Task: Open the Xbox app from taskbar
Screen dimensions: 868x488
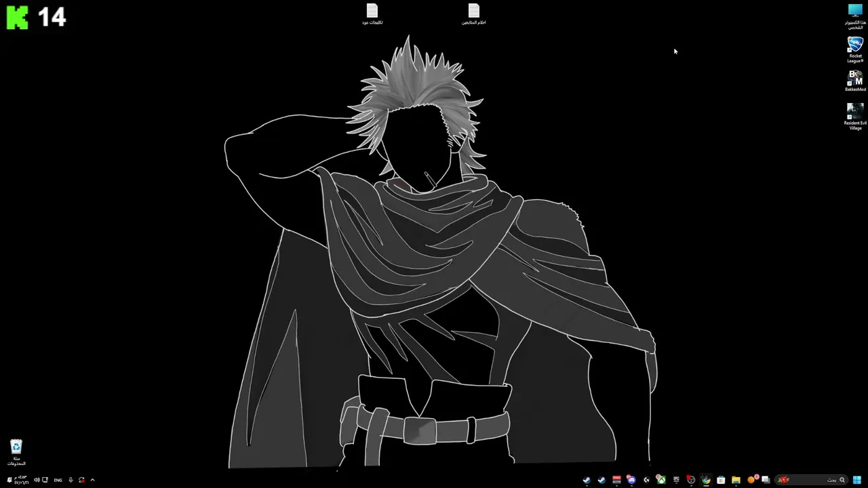Action: click(x=661, y=480)
